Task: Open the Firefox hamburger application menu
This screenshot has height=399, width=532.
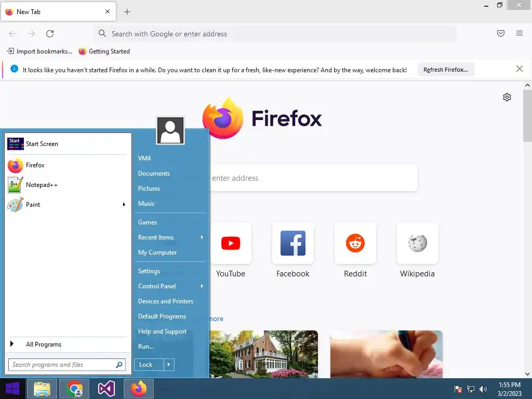Action: (519, 33)
